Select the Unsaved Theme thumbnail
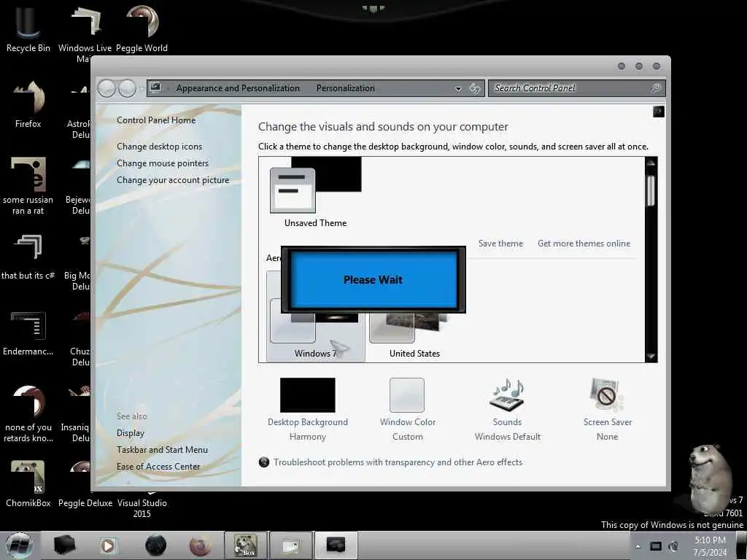The image size is (747, 560). coord(315,192)
